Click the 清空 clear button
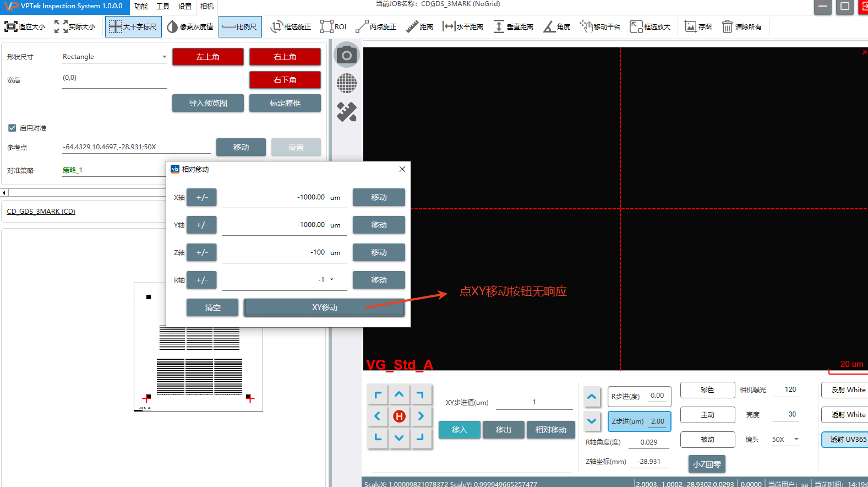The image size is (868, 487). click(212, 307)
